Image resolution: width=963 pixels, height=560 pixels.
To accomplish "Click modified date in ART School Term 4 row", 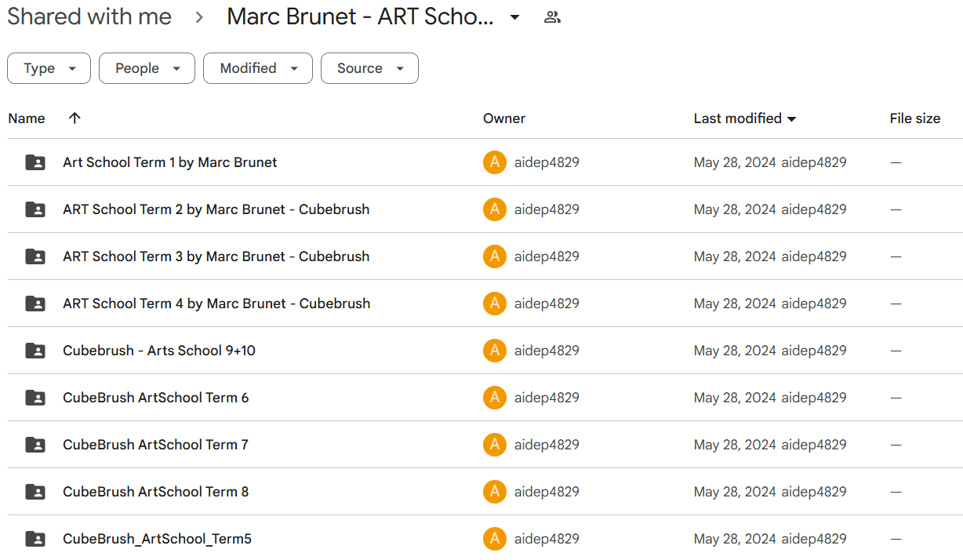I will tap(735, 304).
